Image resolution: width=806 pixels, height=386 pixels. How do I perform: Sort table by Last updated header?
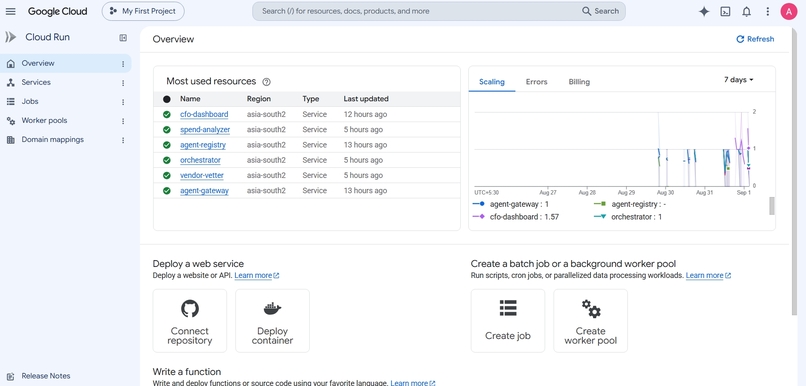[366, 99]
